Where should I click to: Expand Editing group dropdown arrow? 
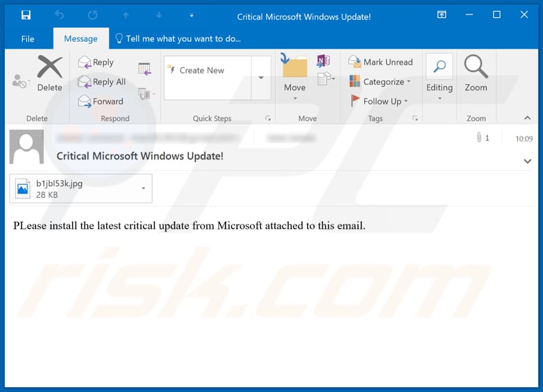pyautogui.click(x=439, y=99)
